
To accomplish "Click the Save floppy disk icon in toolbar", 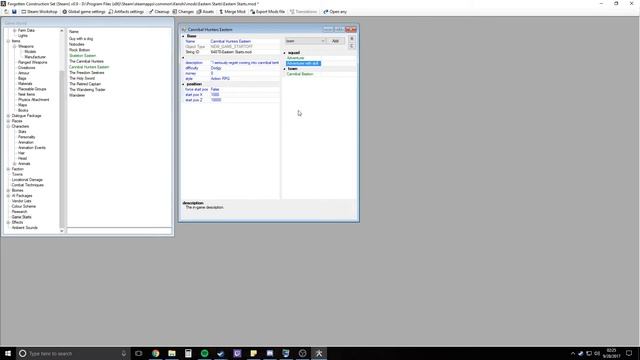I will point(14,12).
